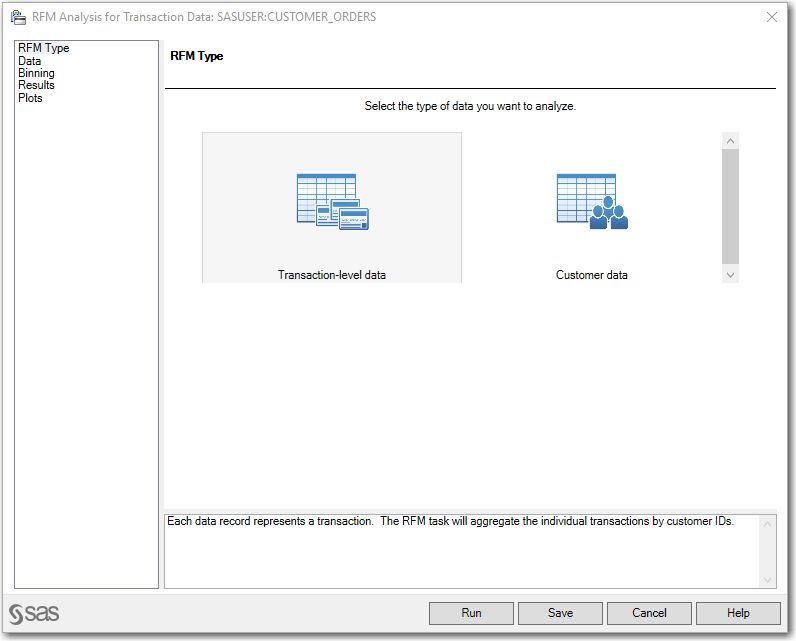Click the data type list scroll down arrow
Image resolution: width=796 pixels, height=641 pixels.
point(730,275)
